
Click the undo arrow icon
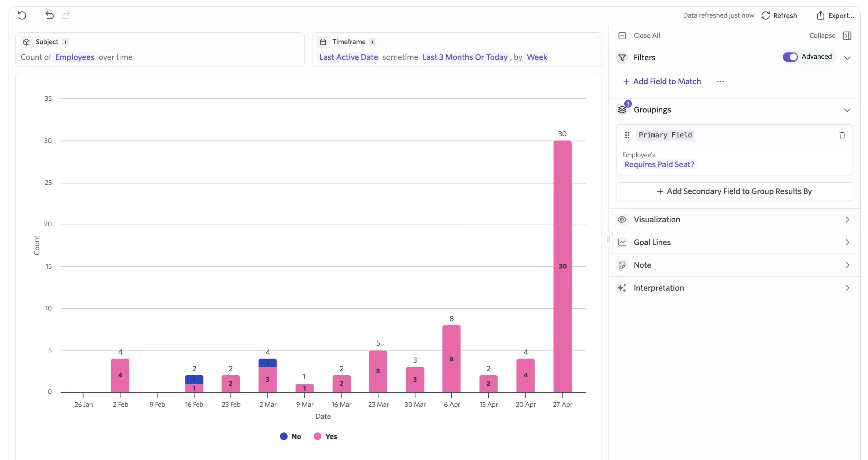pyautogui.click(x=50, y=15)
